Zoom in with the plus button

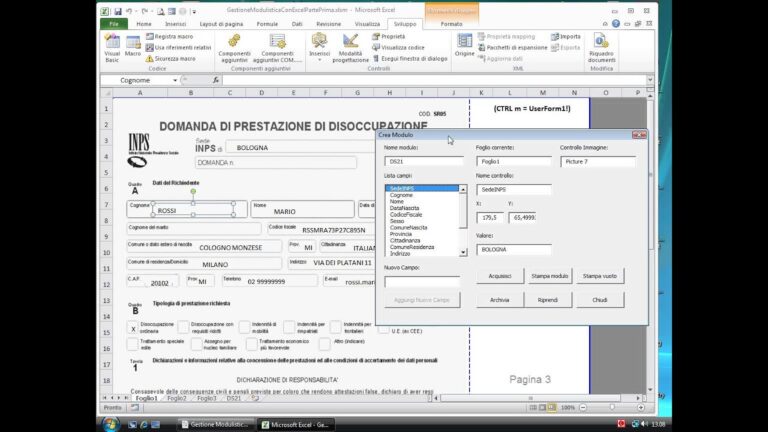[641, 408]
